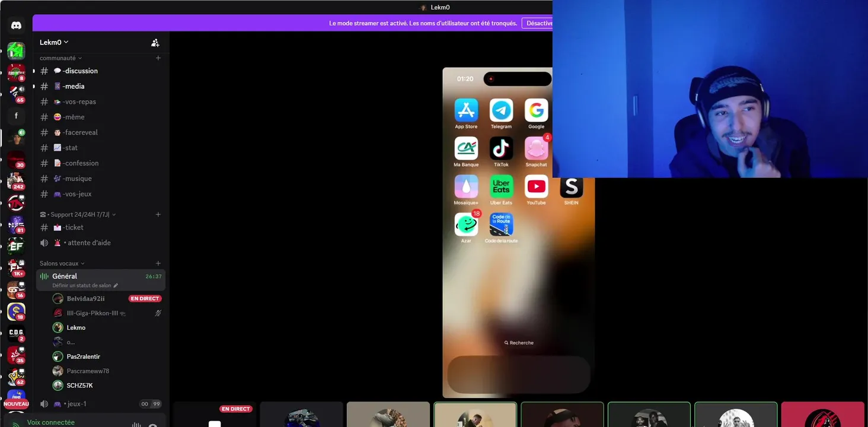Tap the Code de la route app icon
The height and width of the screenshot is (427, 868).
point(501,224)
